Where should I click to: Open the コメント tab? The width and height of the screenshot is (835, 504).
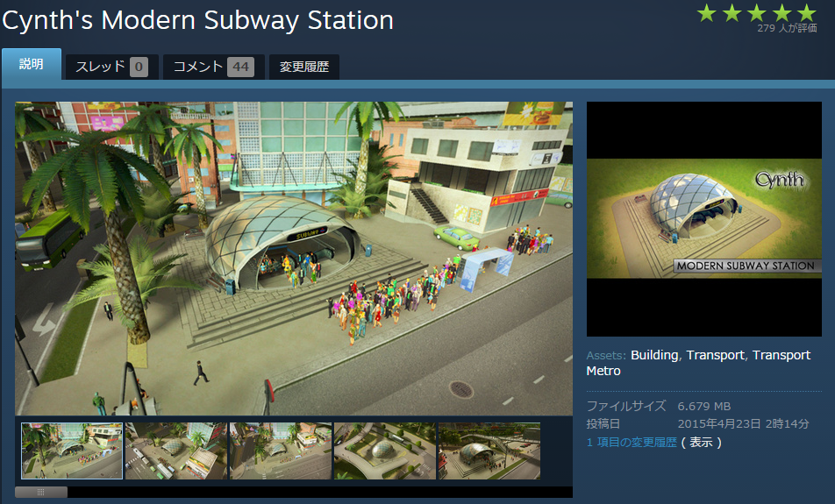point(213,67)
